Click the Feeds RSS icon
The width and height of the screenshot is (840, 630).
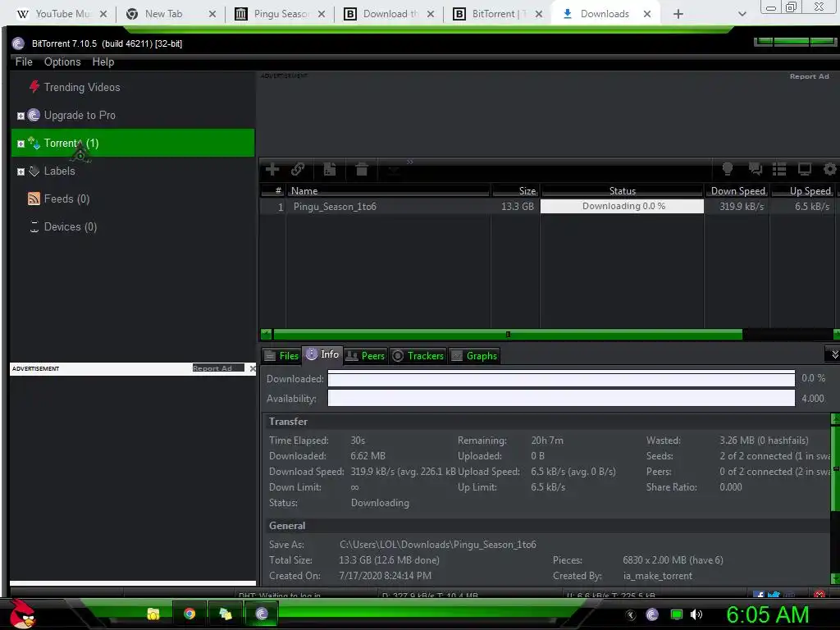pyautogui.click(x=34, y=199)
